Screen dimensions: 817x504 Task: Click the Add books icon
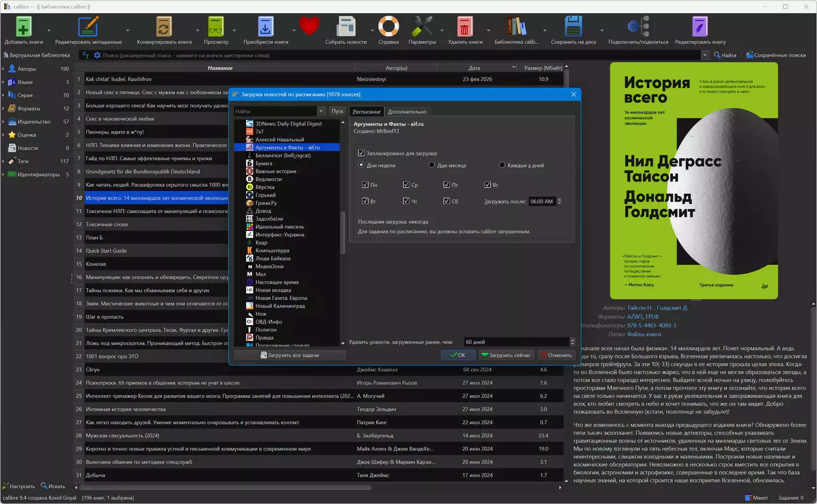[23, 27]
